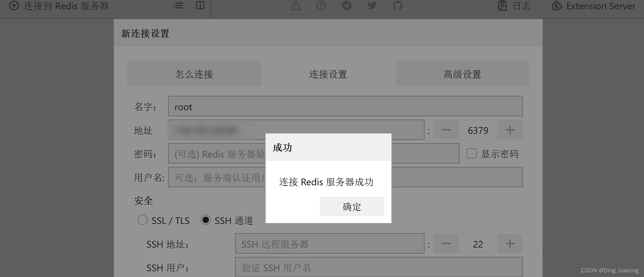Screen dimensions: 644x277
Task: Click the 成功 dialog title
Action: 282,147
